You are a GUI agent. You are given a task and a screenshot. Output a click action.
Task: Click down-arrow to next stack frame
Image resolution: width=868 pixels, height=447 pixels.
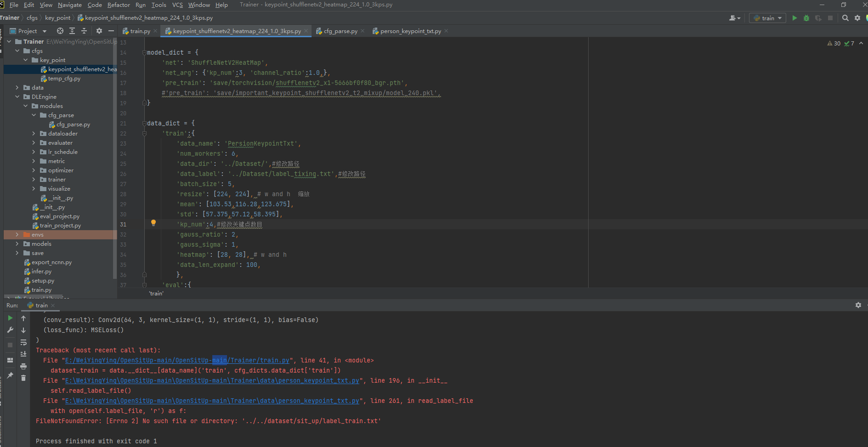pos(23,330)
